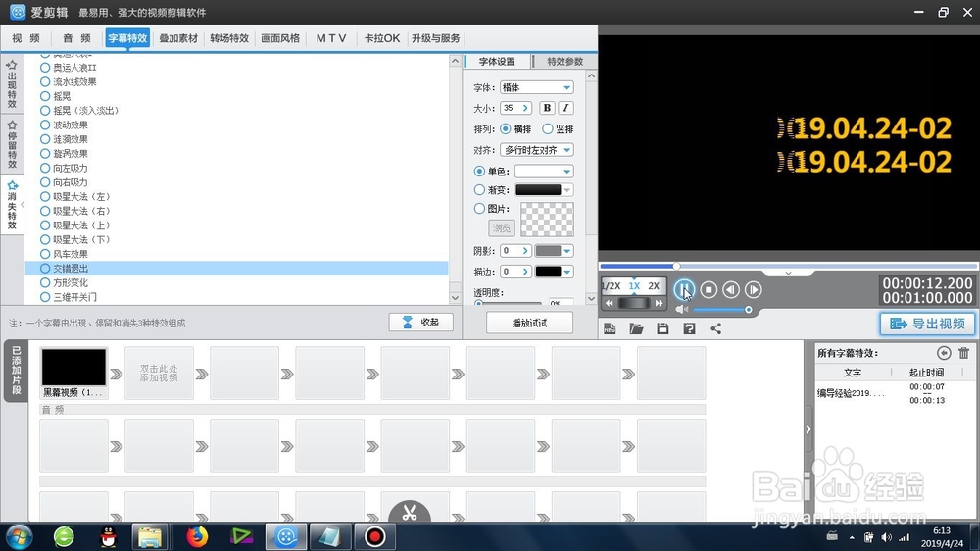Step forward one frame in preview
The width and height of the screenshot is (980, 551).
click(753, 289)
